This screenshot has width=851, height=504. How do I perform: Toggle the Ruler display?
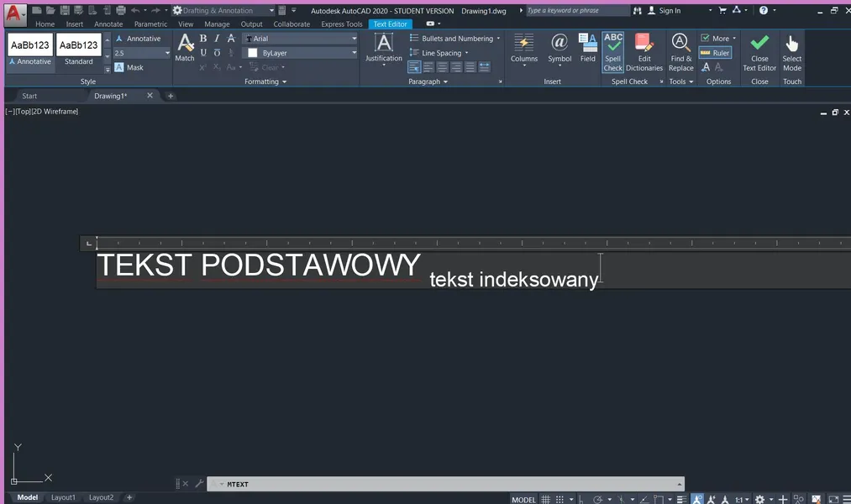pyautogui.click(x=716, y=52)
